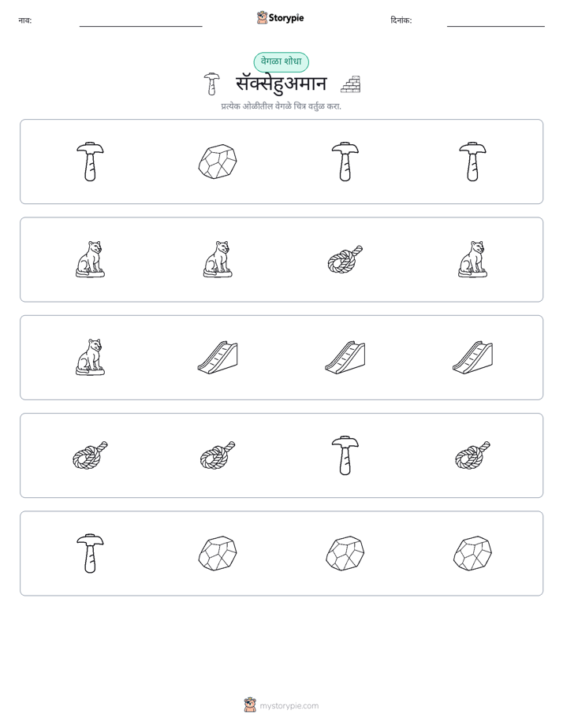This screenshot has width=563, height=728.
Task: Click the cat statue in the third row
Action: point(90,357)
